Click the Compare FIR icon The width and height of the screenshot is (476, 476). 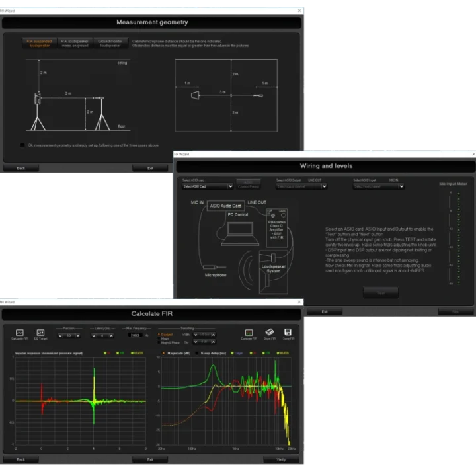point(249,333)
